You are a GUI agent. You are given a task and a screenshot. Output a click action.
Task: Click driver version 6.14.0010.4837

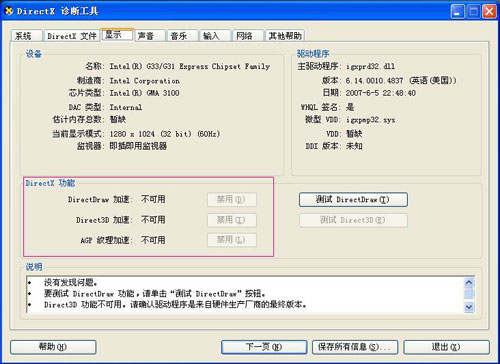(374, 81)
